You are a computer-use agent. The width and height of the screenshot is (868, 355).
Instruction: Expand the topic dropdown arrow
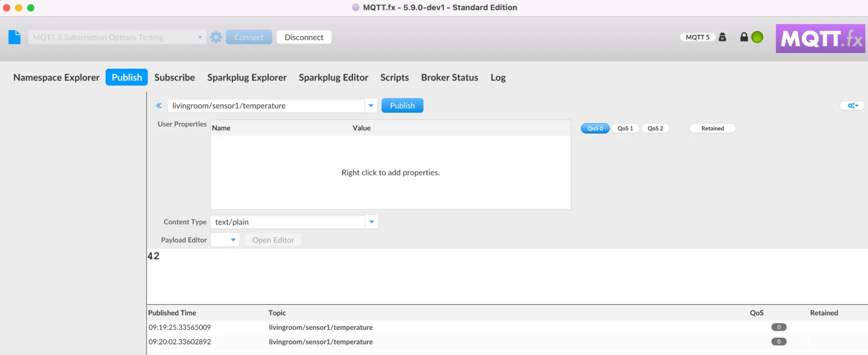[x=371, y=106]
